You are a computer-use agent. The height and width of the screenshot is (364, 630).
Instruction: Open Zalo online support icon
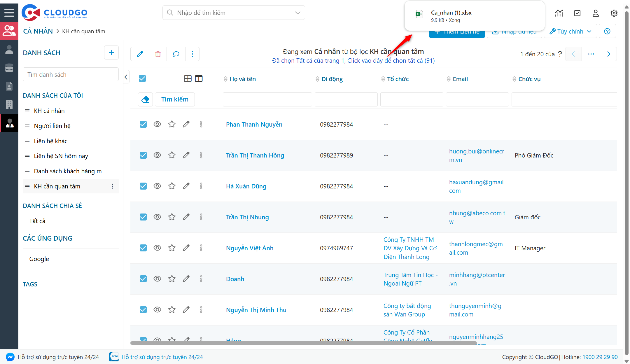point(114,357)
